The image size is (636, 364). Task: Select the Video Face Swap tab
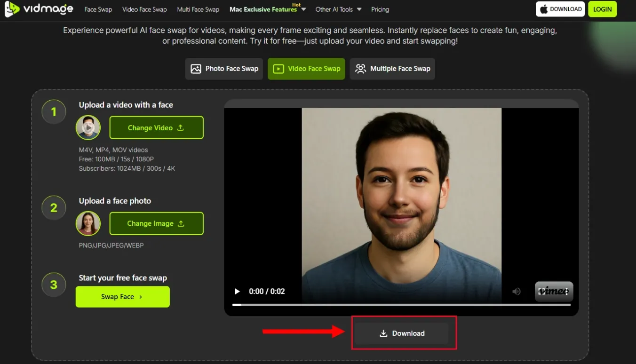pyautogui.click(x=306, y=69)
